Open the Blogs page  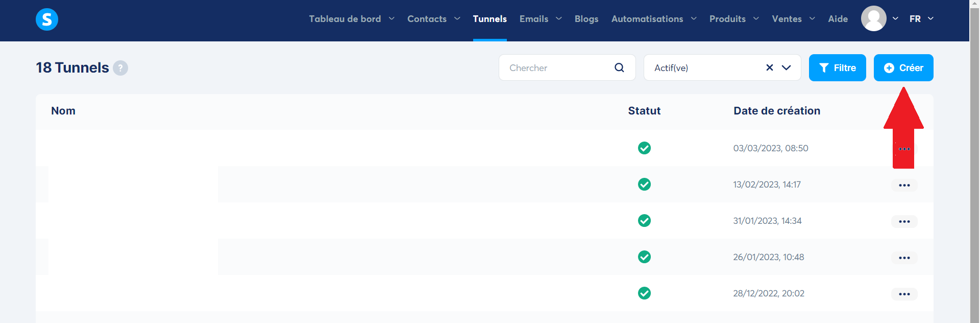[x=586, y=19]
